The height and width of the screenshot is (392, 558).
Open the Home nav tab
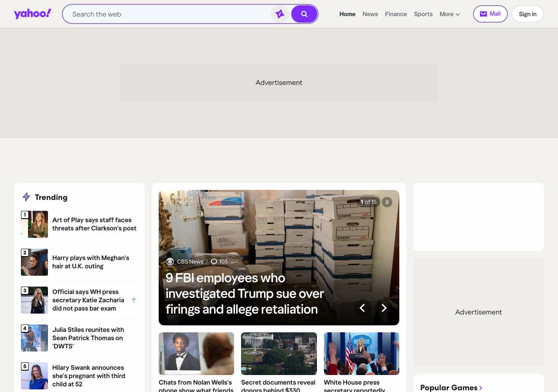[347, 14]
